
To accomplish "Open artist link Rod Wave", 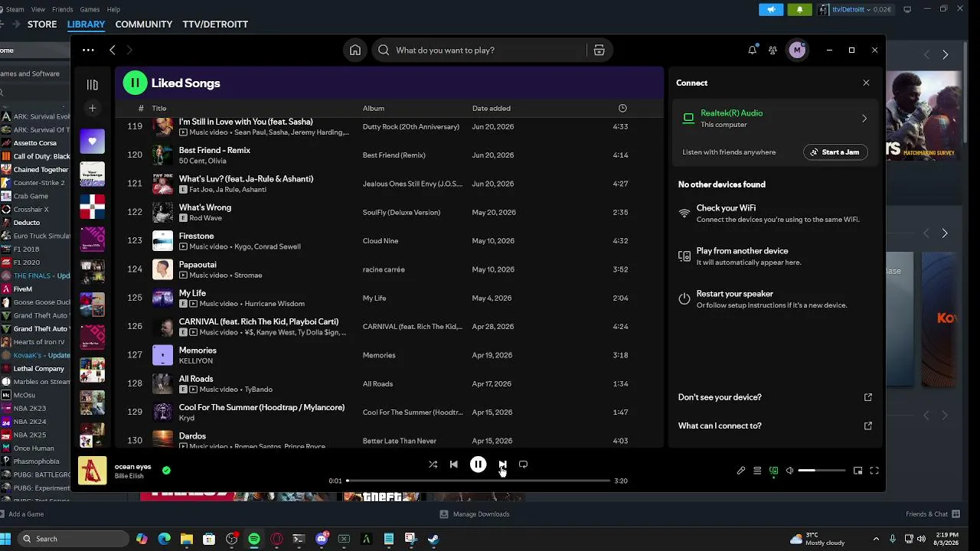I will pos(205,218).
